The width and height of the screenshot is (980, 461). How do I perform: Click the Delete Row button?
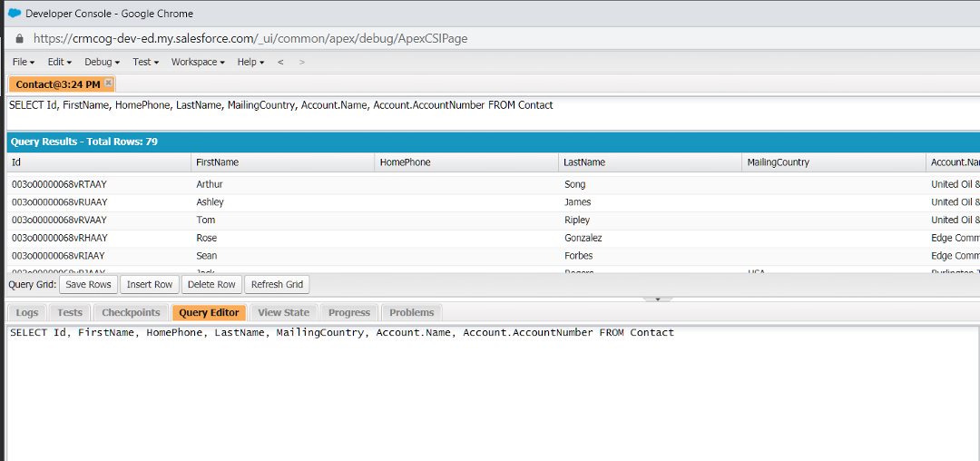point(211,284)
